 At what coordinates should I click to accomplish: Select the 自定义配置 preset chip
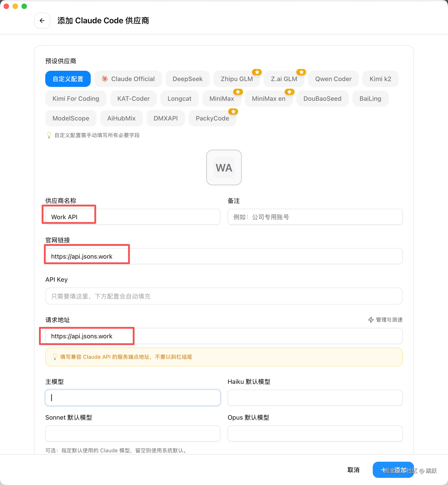[x=68, y=79]
